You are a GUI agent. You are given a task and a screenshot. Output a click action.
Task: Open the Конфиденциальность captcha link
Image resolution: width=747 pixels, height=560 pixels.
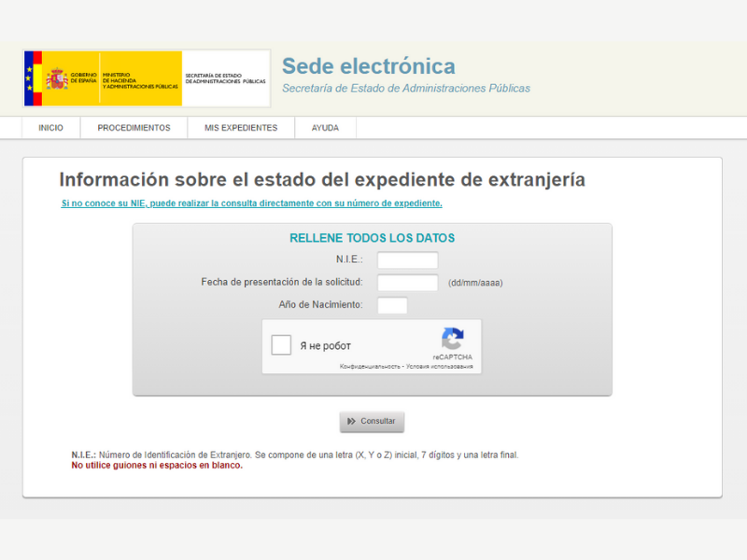tap(369, 367)
